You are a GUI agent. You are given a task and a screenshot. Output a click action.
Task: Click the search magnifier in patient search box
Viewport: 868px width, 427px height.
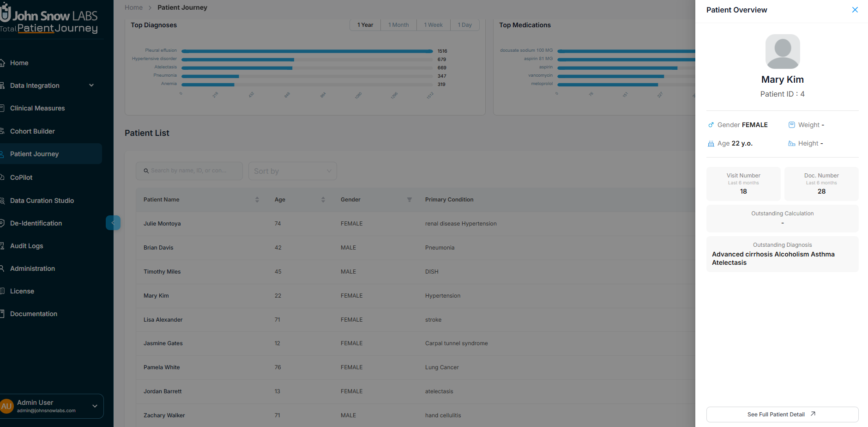[x=146, y=171]
